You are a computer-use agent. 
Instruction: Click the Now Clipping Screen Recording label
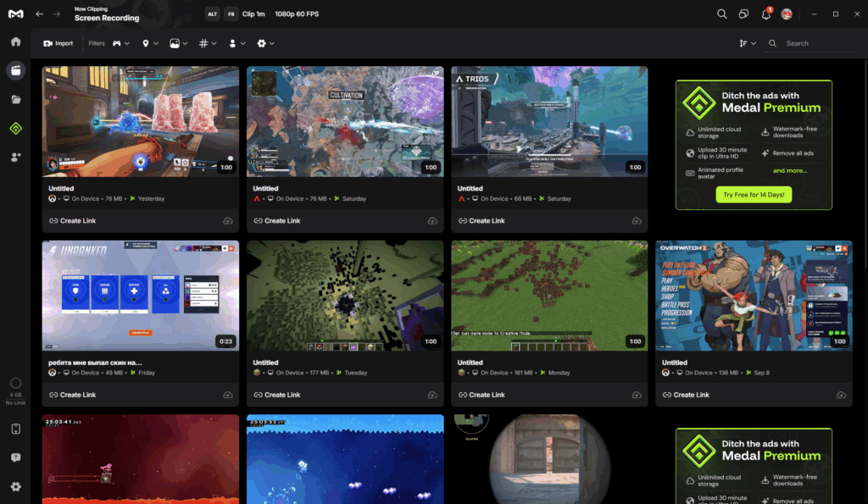(107, 14)
